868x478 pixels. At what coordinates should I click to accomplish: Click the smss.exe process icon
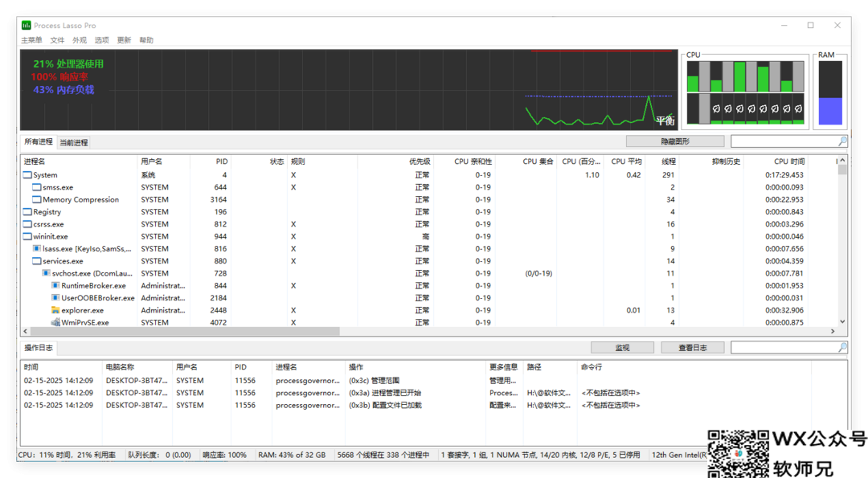(x=36, y=187)
